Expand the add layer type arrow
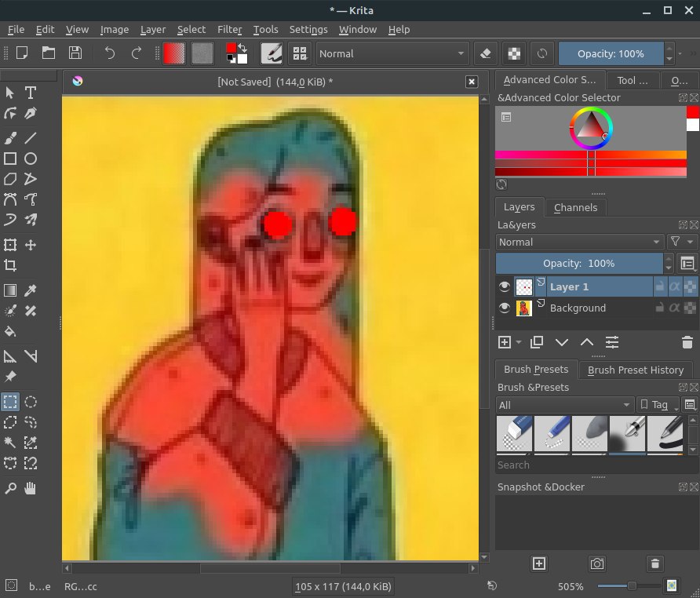The height and width of the screenshot is (598, 700). point(518,342)
